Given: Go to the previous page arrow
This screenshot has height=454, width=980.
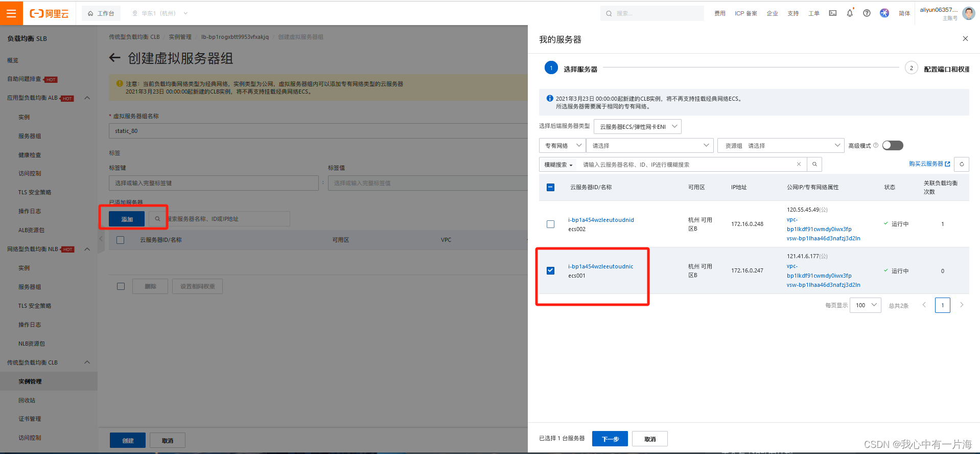Looking at the screenshot, I should (x=924, y=305).
